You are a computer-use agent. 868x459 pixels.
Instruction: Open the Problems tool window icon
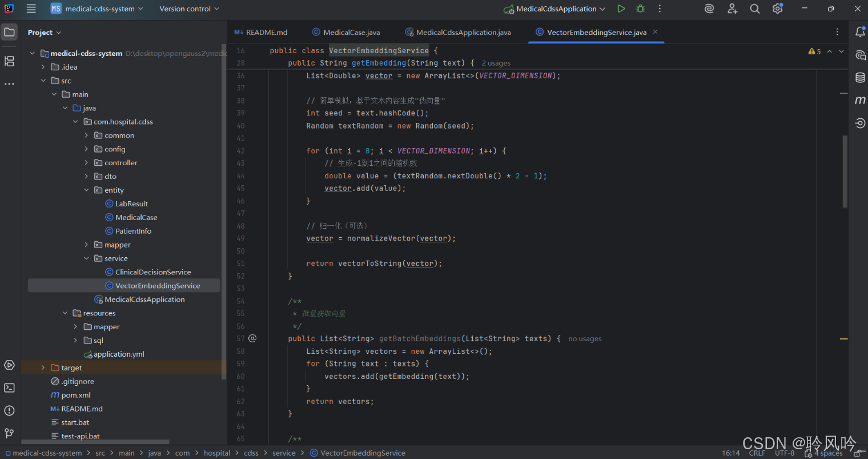pos(9,410)
